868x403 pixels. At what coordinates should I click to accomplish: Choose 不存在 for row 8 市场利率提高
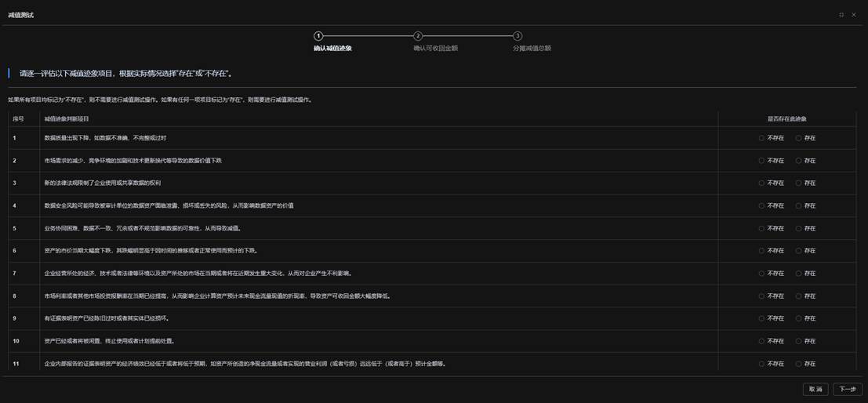click(x=761, y=296)
